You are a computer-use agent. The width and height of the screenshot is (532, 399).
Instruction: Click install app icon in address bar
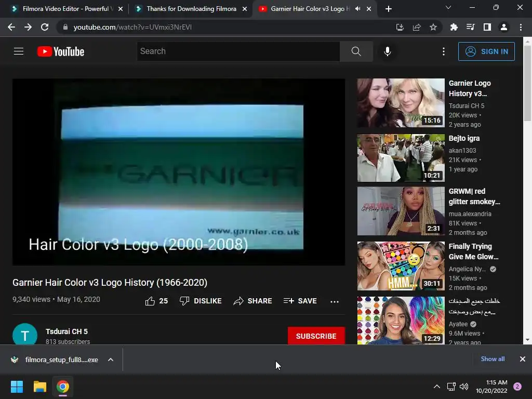[400, 27]
